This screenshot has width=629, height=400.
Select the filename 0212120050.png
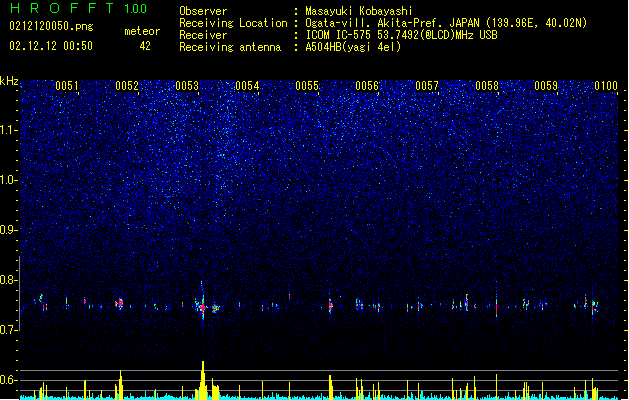click(51, 26)
